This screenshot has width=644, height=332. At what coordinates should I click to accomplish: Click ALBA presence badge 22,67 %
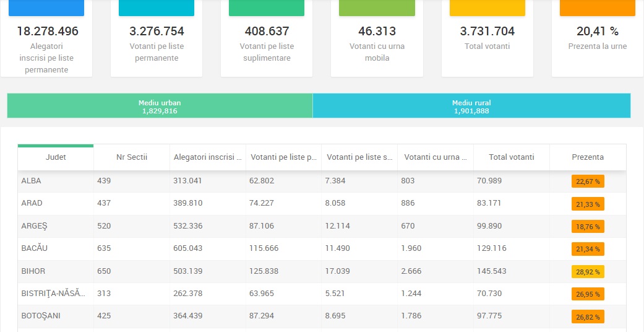(x=588, y=181)
